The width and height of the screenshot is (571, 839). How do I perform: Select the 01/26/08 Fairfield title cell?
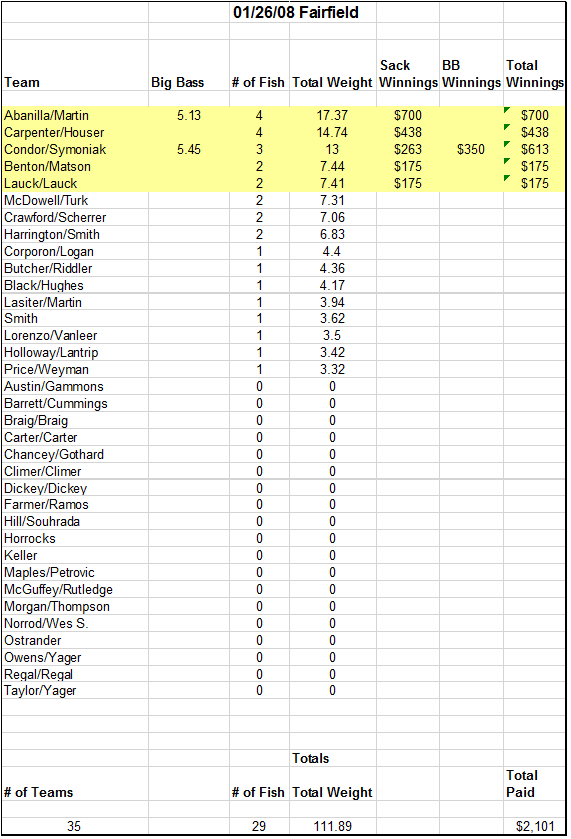click(x=296, y=12)
